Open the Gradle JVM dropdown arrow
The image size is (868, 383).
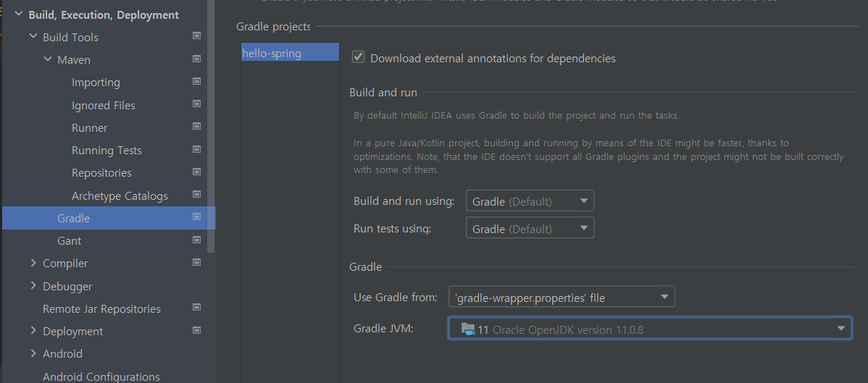tap(841, 329)
